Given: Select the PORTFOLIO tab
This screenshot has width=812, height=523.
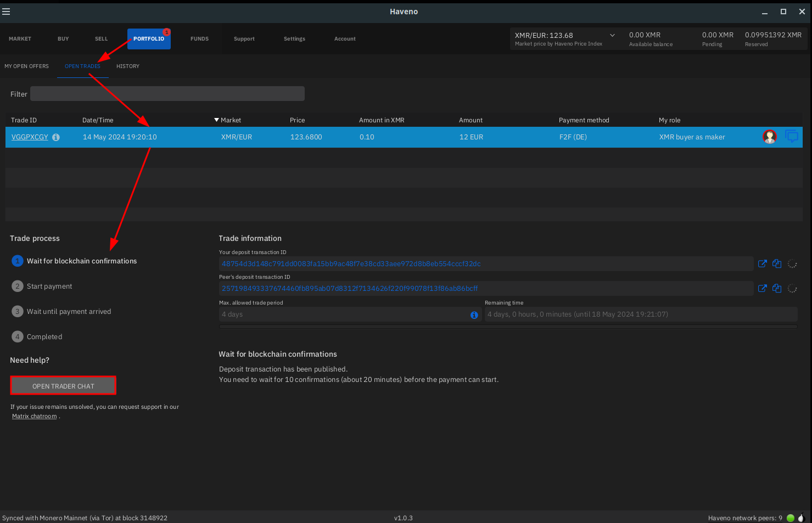Looking at the screenshot, I should (149, 39).
